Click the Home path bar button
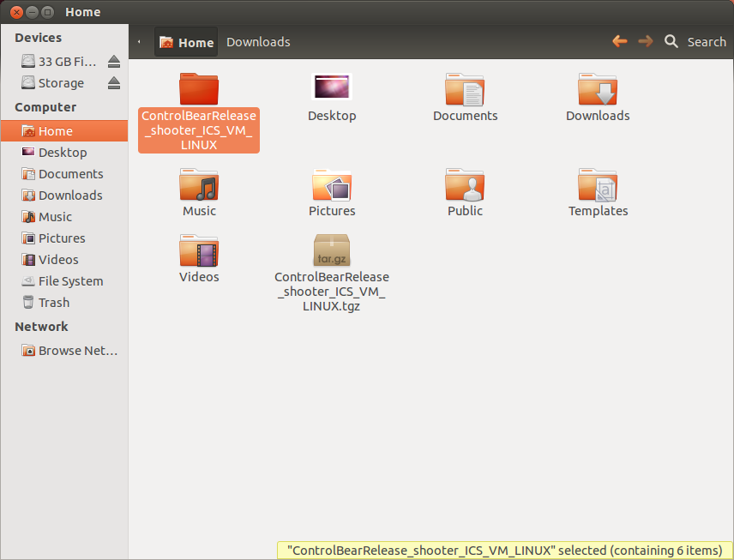Viewport: 734px width, 560px height. (186, 42)
